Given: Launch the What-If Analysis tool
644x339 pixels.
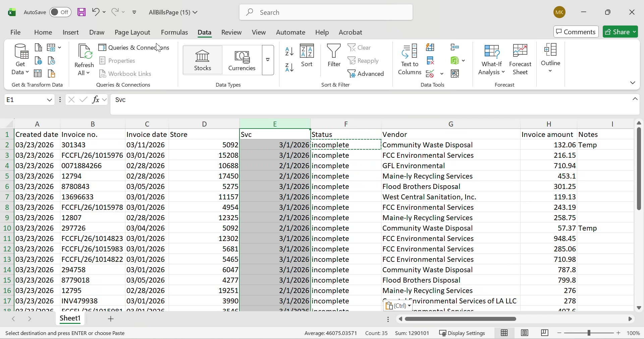Looking at the screenshot, I should 491,60.
